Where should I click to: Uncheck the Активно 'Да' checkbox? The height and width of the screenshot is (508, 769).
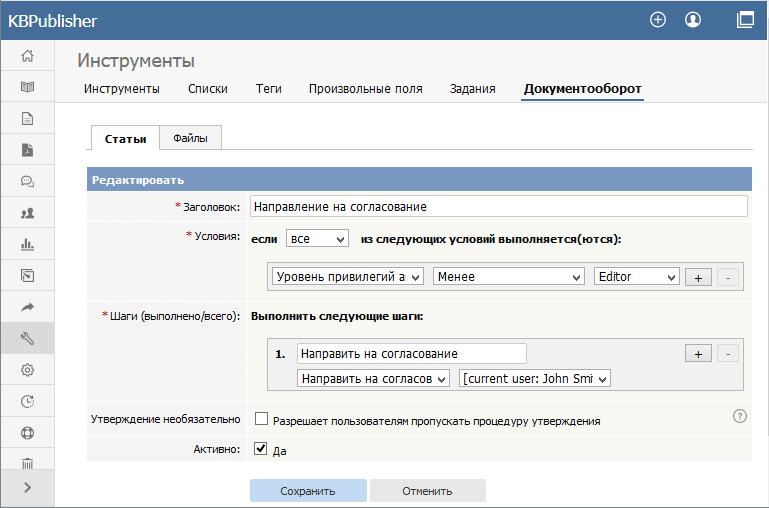[262, 450]
